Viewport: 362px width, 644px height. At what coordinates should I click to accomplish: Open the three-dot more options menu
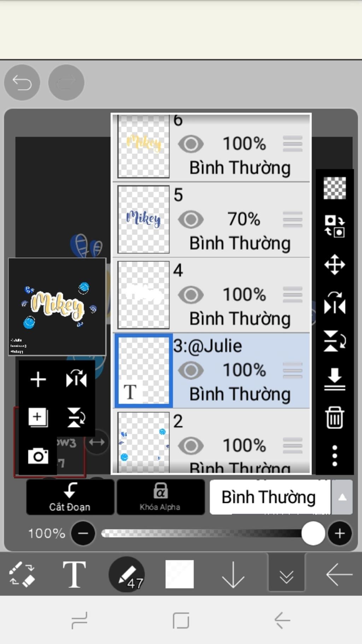pyautogui.click(x=334, y=455)
